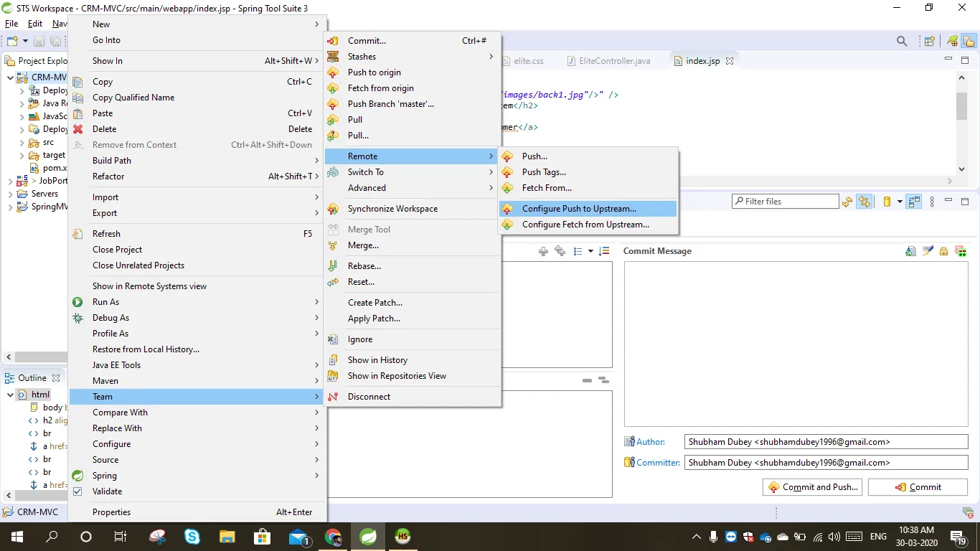Click the double plus add-all icon

560,251
